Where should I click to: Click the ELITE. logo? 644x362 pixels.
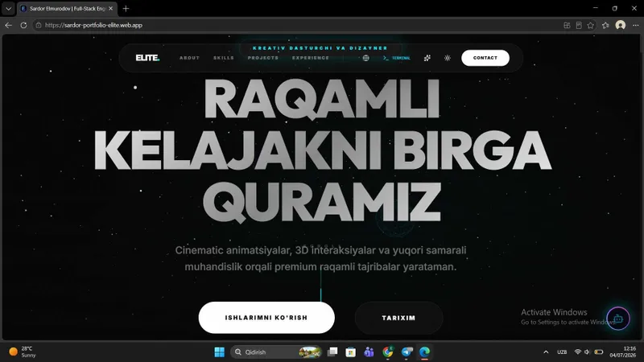pyautogui.click(x=147, y=58)
